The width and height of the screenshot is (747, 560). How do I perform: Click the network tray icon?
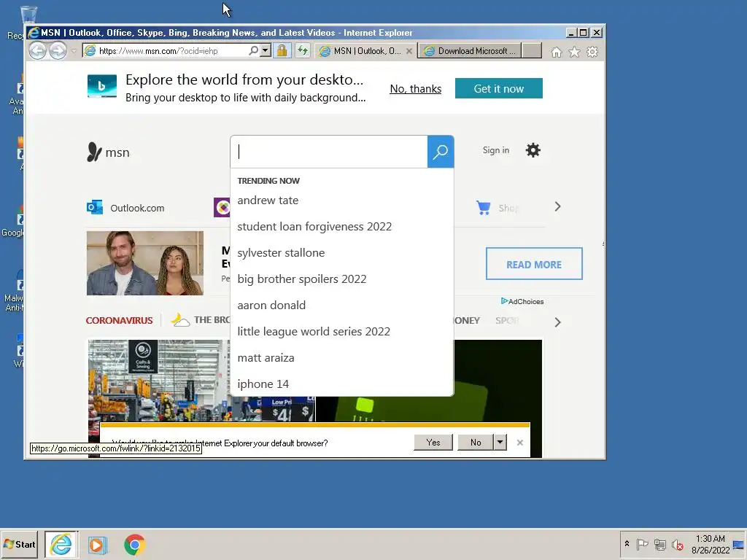(x=659, y=544)
